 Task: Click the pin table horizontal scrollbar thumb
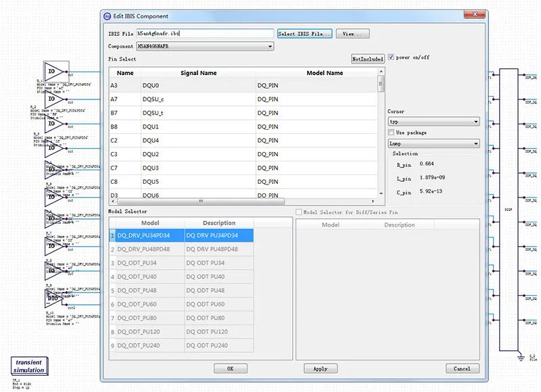tap(201, 201)
